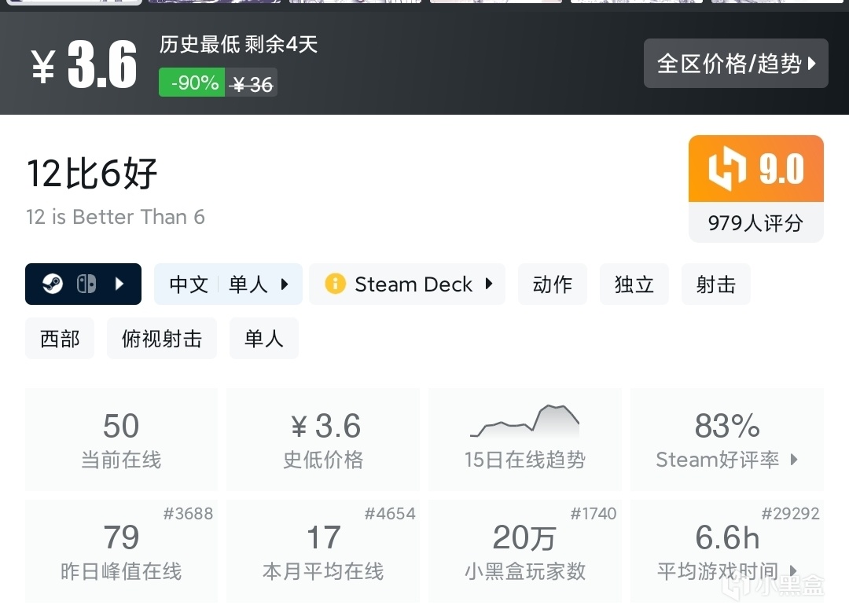This screenshot has height=616, width=849.
Task: Open the 西部 tag
Action: (x=60, y=339)
